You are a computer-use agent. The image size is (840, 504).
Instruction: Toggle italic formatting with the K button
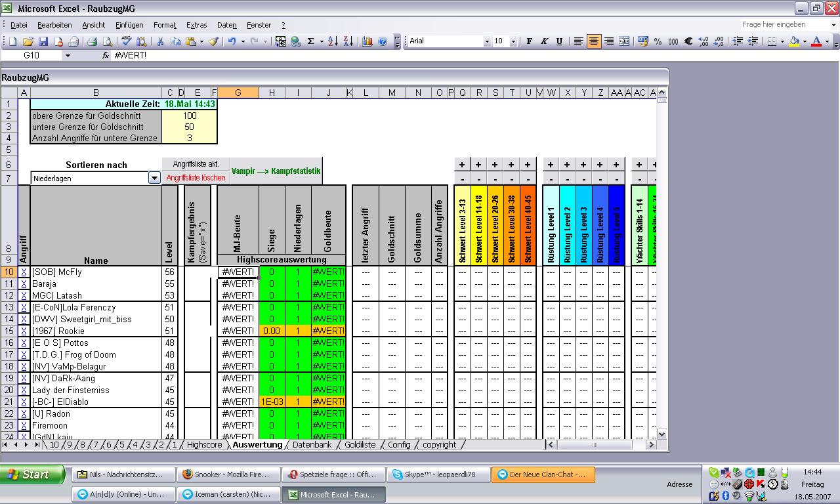coord(544,41)
